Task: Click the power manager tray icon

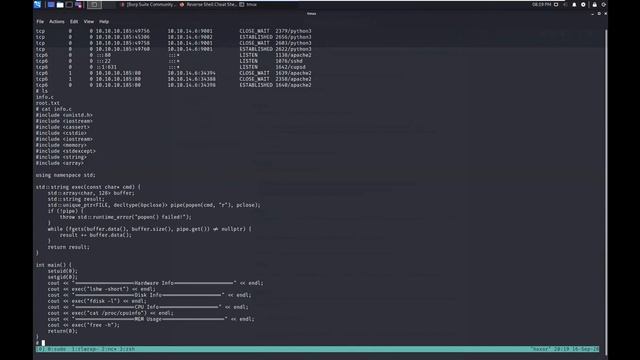Action: tap(583, 4)
